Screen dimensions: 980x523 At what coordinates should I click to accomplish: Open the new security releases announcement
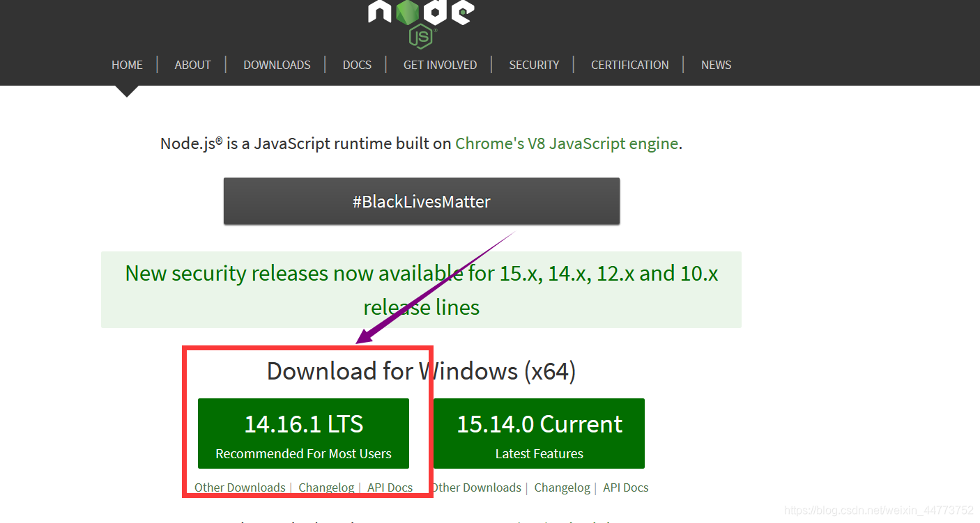click(422, 290)
